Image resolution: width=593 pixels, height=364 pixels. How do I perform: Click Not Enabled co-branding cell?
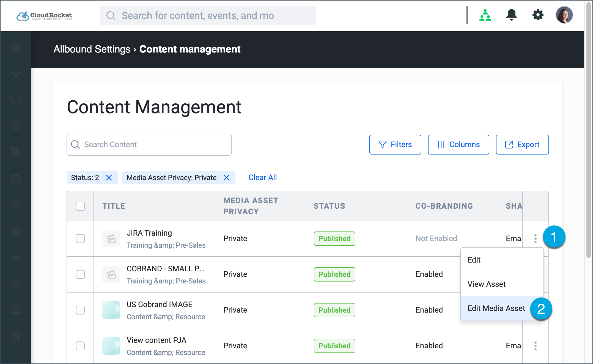pyautogui.click(x=436, y=239)
